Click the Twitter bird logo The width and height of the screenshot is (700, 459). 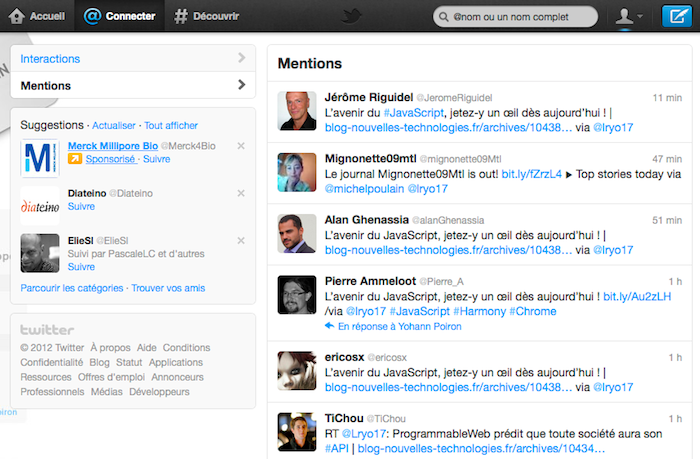(x=352, y=16)
